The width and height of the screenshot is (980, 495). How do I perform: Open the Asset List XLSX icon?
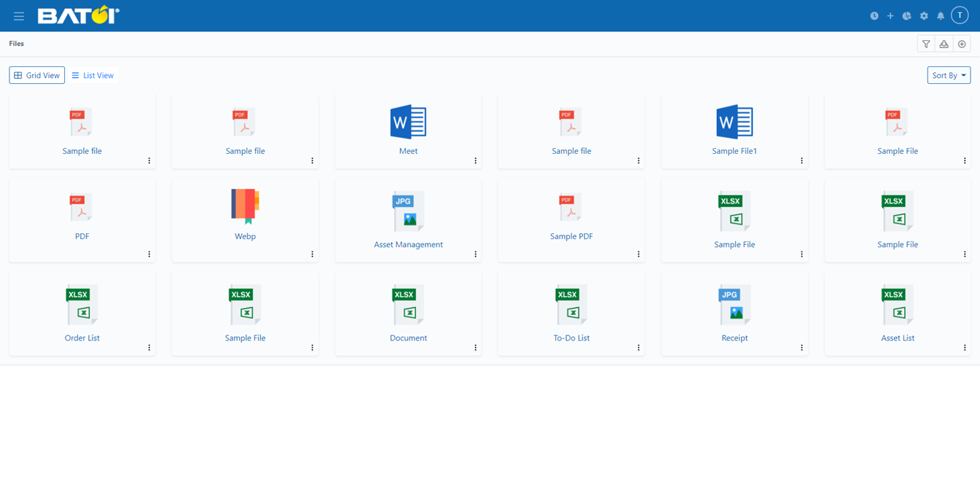click(898, 305)
